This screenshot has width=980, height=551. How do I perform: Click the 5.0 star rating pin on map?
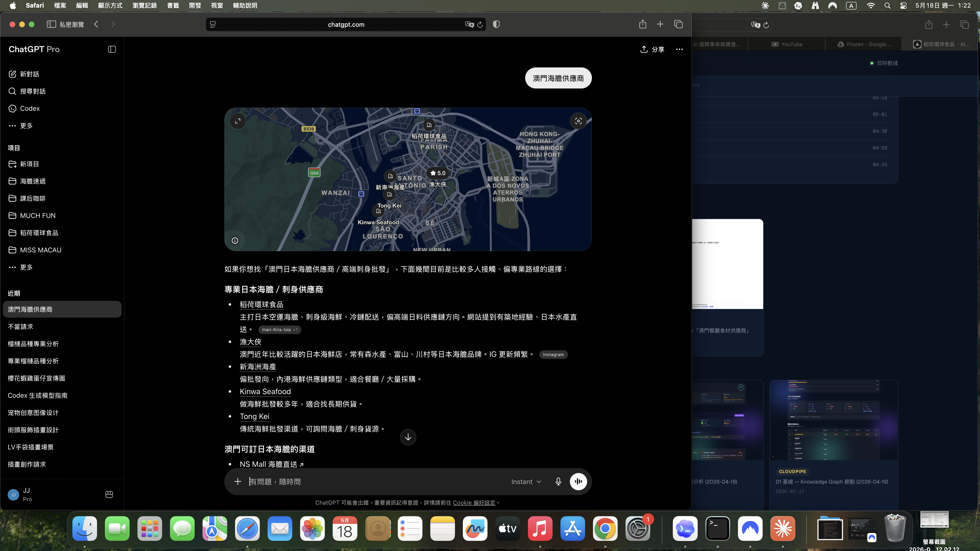coord(438,173)
